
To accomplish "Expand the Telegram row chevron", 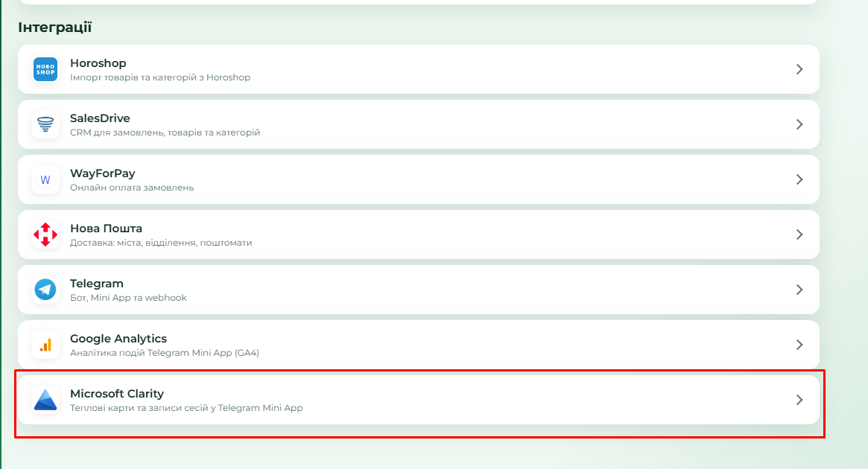I will (799, 290).
